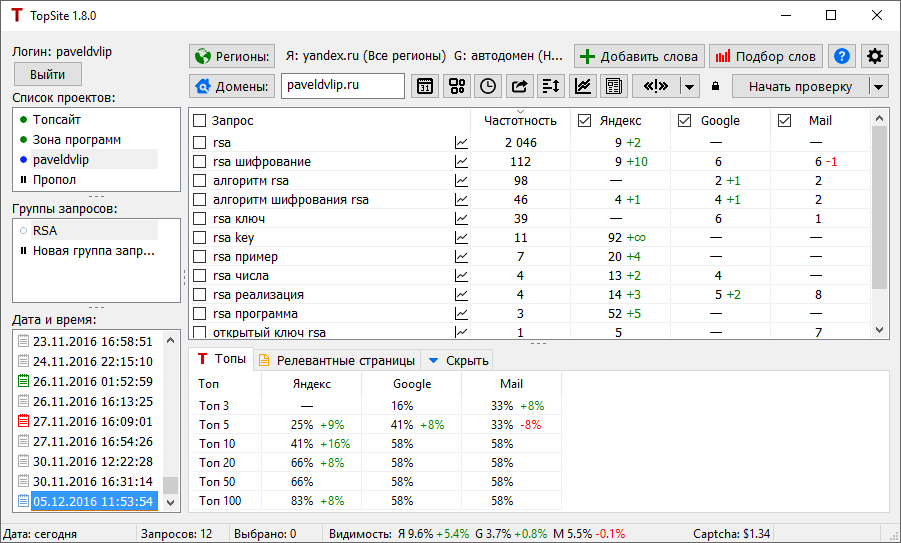Click the 'Регионы:' button
The width and height of the screenshot is (901, 543).
pyautogui.click(x=232, y=56)
